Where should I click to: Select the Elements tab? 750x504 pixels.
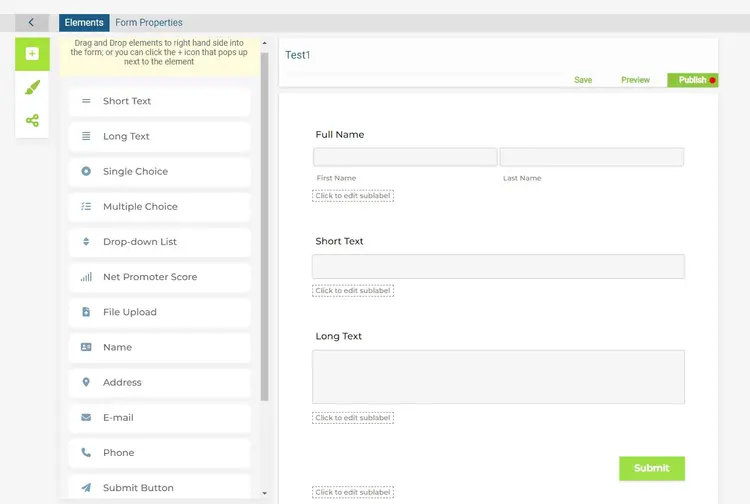(x=84, y=22)
